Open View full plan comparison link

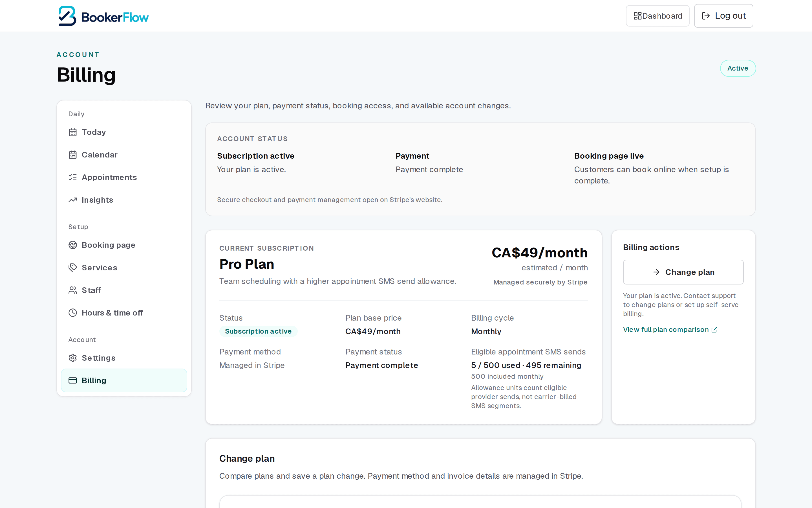point(670,330)
